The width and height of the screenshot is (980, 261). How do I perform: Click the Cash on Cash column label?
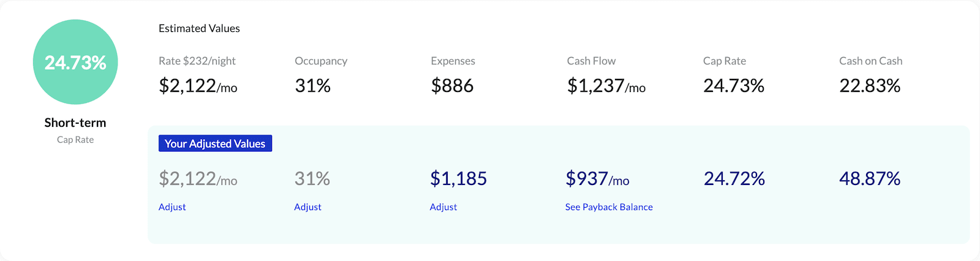tap(870, 61)
